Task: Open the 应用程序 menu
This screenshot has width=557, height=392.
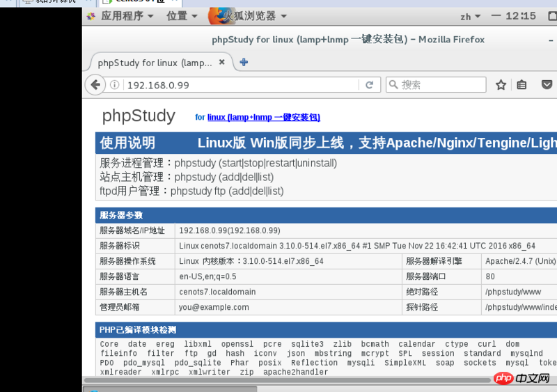Action: [127, 16]
